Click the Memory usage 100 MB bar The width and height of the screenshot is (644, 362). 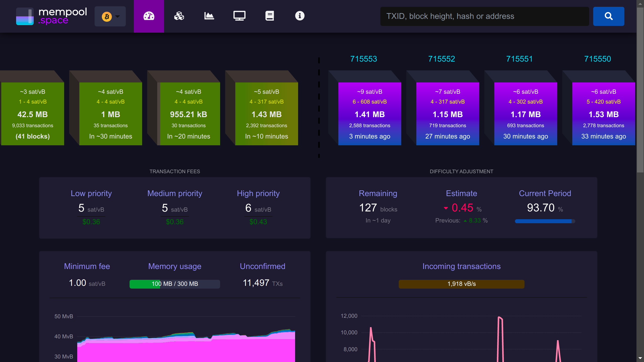pyautogui.click(x=175, y=284)
